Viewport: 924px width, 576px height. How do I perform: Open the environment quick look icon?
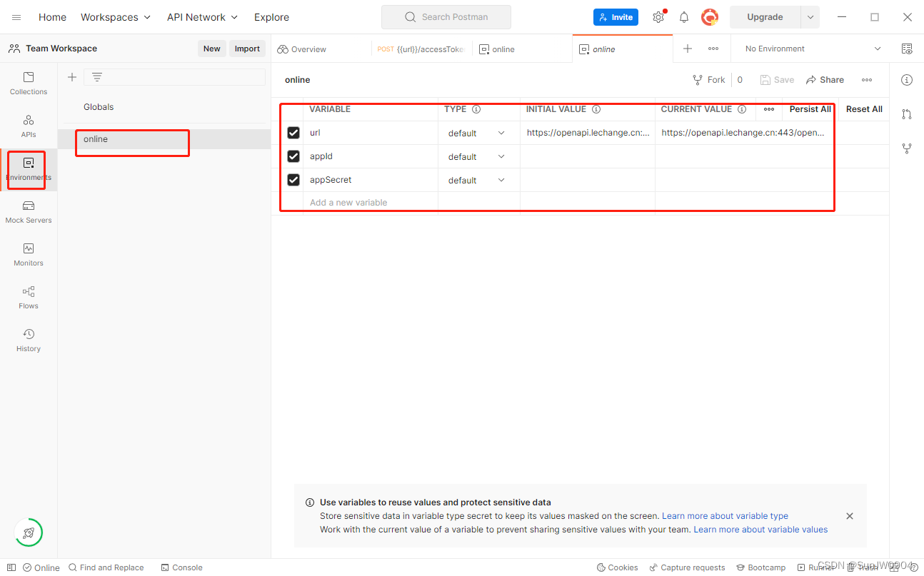(907, 49)
